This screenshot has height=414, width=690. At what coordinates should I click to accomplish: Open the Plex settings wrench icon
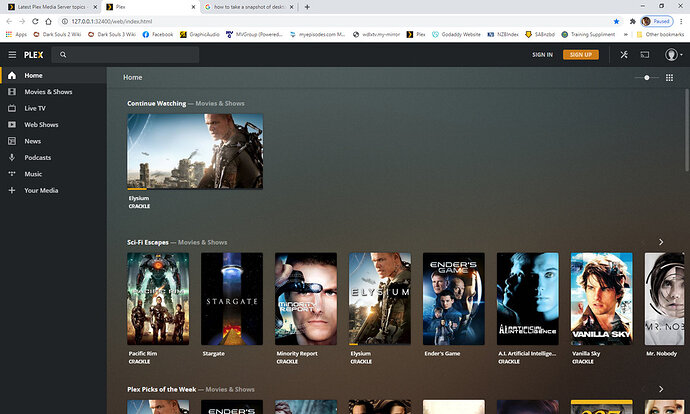[x=624, y=55]
